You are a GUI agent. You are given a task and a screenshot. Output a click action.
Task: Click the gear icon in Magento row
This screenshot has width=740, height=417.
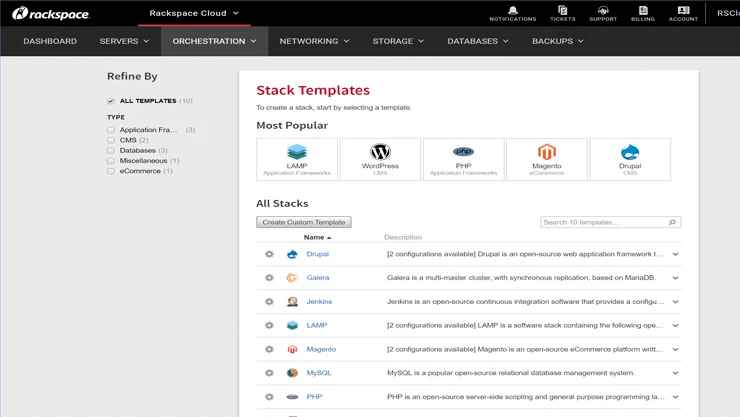click(269, 349)
